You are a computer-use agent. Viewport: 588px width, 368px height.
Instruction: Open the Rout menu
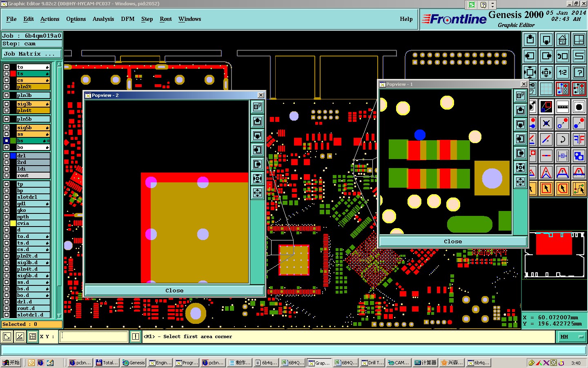click(x=166, y=19)
